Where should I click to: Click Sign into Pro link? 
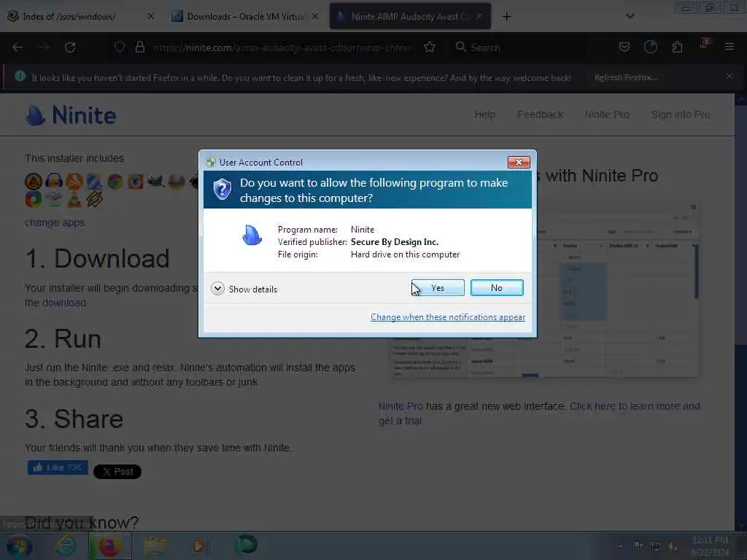681,114
